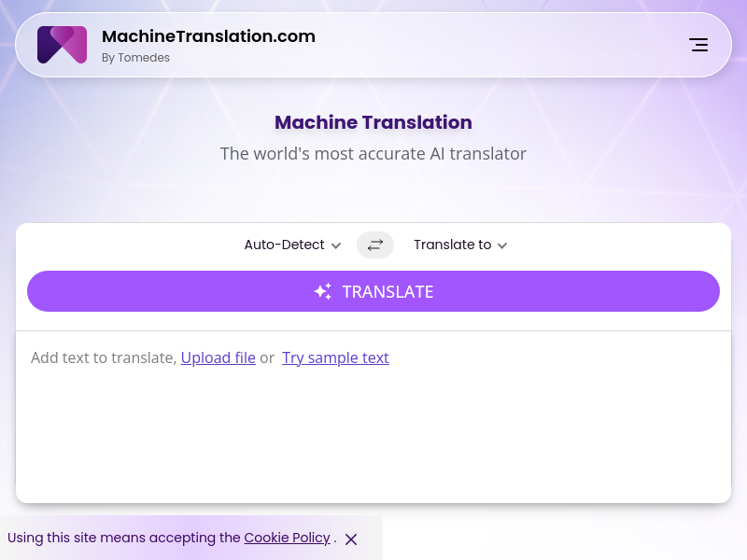Click the world's most accurate AI translator tagline
Image resolution: width=747 pixels, height=560 pixels.
coord(373,153)
